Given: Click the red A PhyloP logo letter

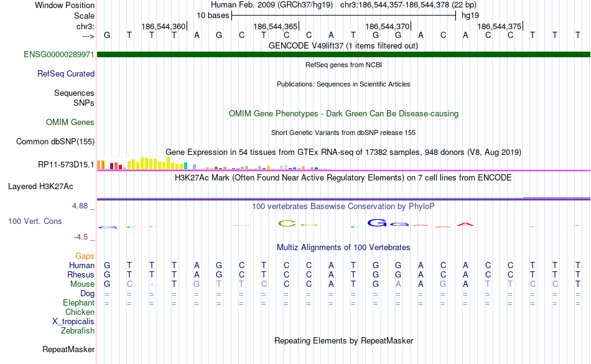Looking at the screenshot, I should (x=465, y=225).
